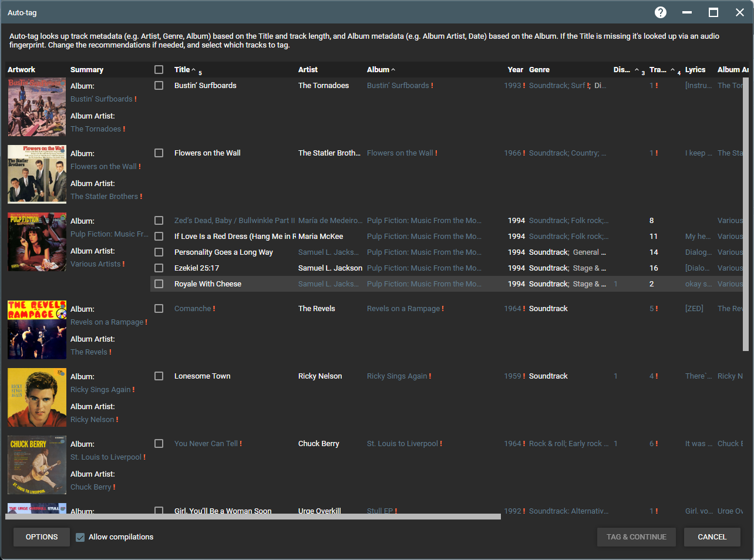Sort by the Track number column header
The image size is (754, 560).
click(658, 69)
